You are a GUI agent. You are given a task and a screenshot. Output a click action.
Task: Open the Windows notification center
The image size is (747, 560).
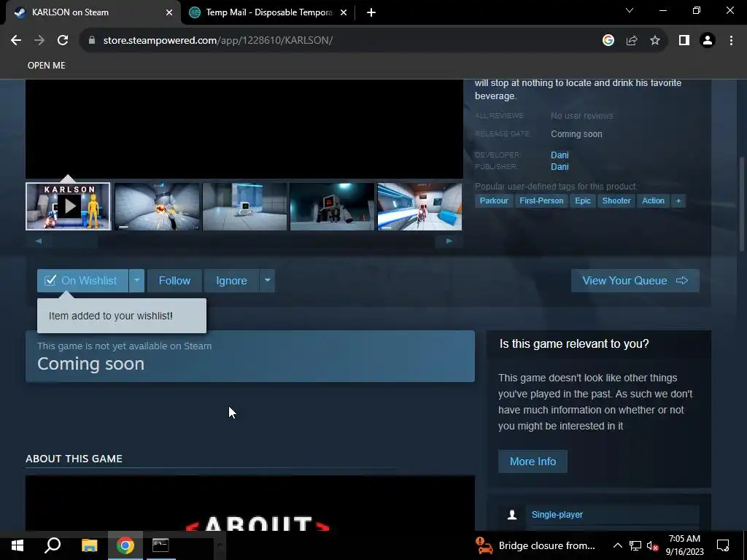723,545
